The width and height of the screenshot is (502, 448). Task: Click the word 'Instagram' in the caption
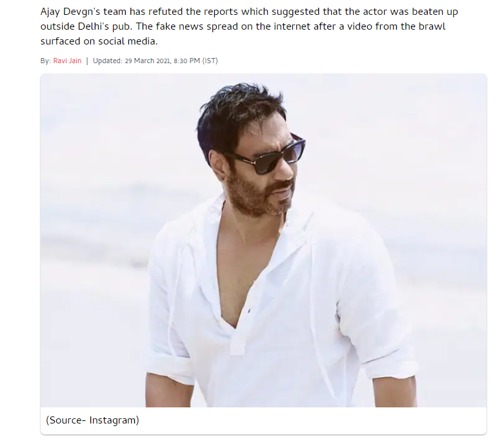(x=113, y=420)
